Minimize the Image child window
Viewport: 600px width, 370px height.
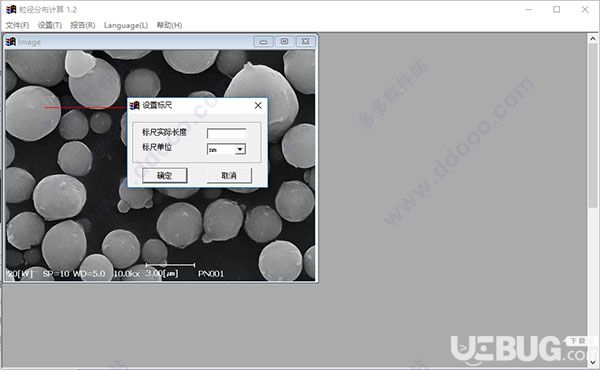pos(263,41)
